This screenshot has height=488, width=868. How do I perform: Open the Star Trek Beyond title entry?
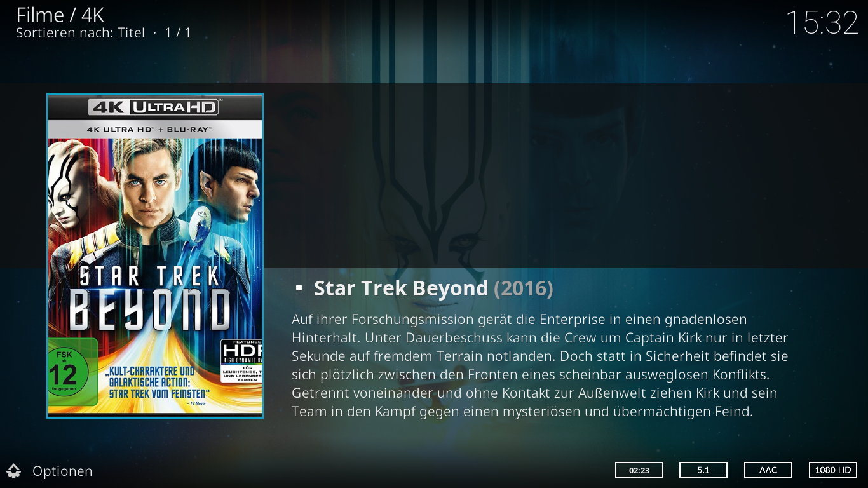(401, 288)
